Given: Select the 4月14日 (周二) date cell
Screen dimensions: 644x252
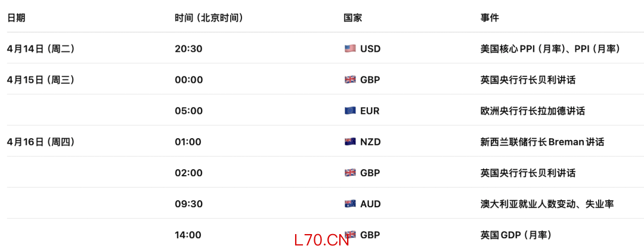Looking at the screenshot, I should click(41, 49).
